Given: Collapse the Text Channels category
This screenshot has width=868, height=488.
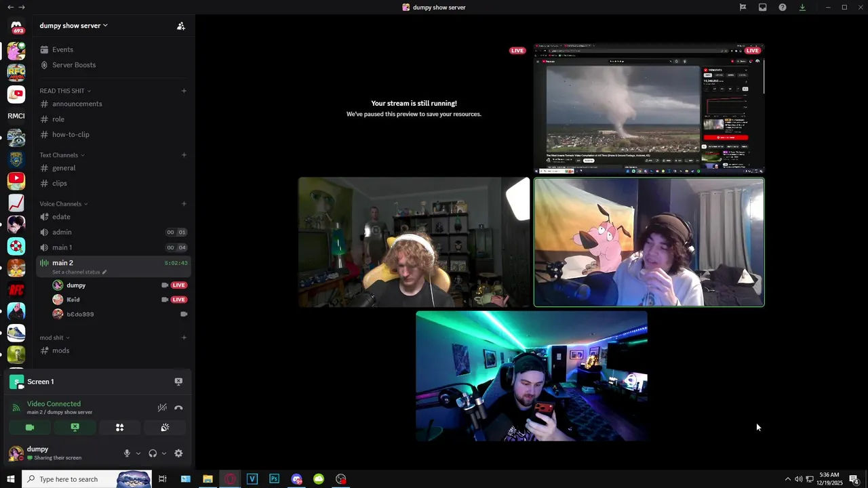Looking at the screenshot, I should click(x=62, y=155).
